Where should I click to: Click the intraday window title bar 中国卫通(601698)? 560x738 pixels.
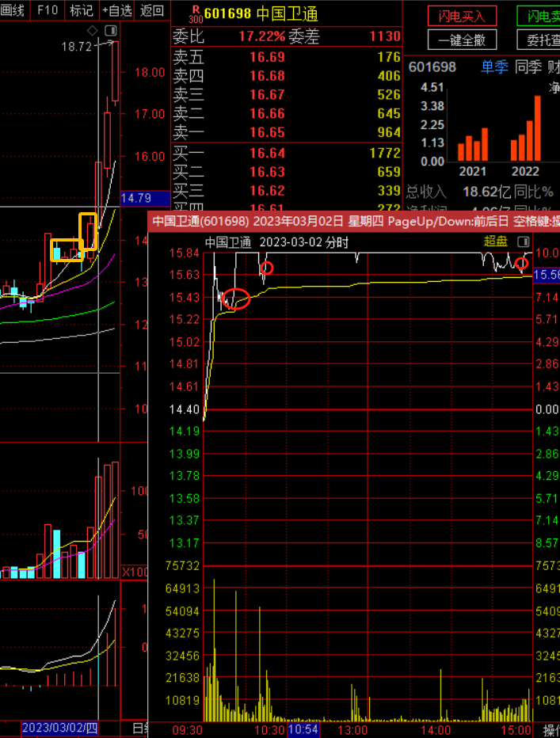(354, 221)
